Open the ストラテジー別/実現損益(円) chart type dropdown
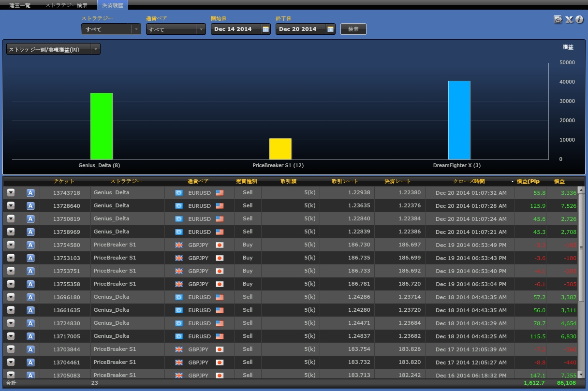This screenshot has width=588, height=391. (x=53, y=49)
